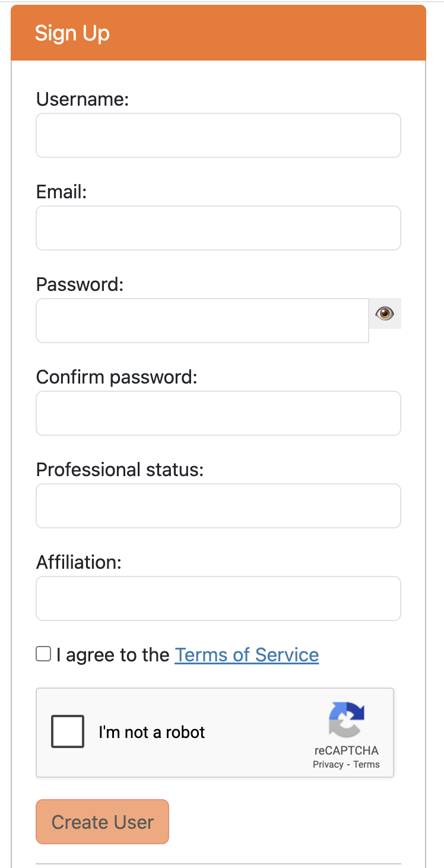This screenshot has height=868, width=444.
Task: Click the Email label text
Action: coord(61,192)
